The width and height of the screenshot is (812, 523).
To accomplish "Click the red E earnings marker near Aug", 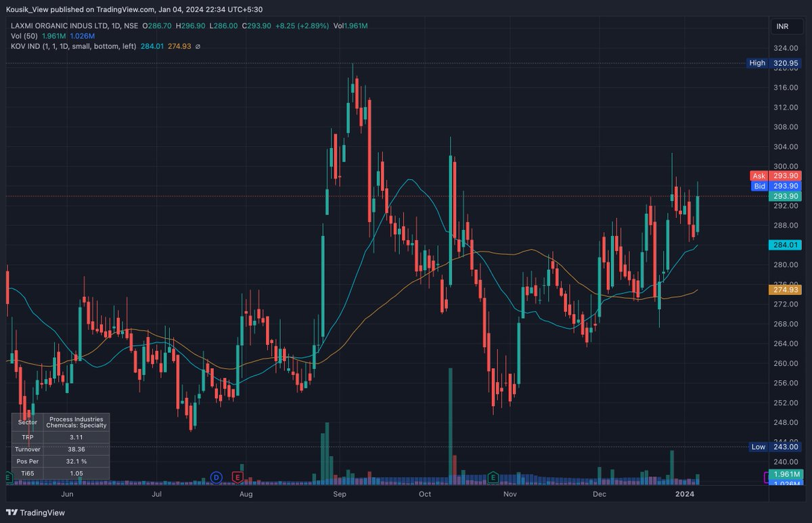I will click(x=238, y=477).
